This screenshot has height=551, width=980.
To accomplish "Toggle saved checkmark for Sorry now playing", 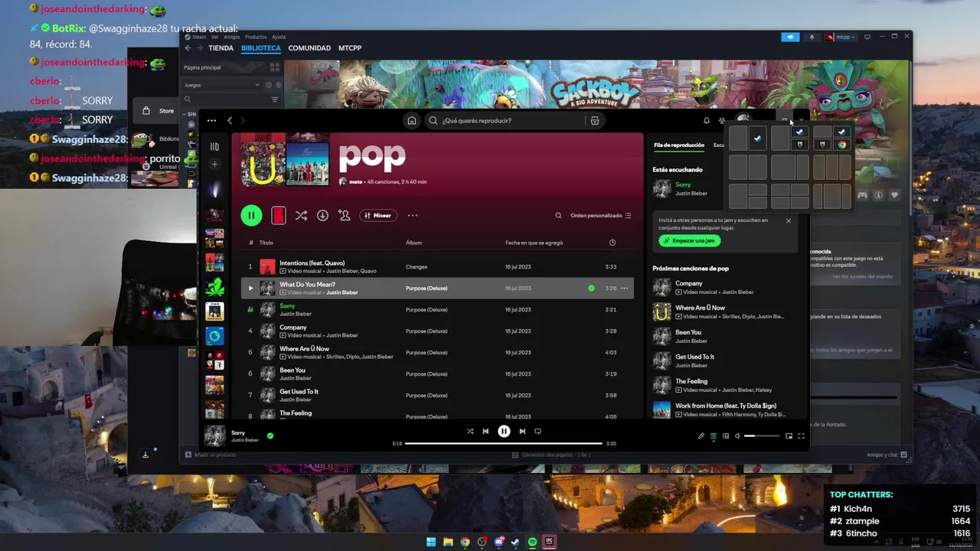I will tap(270, 435).
